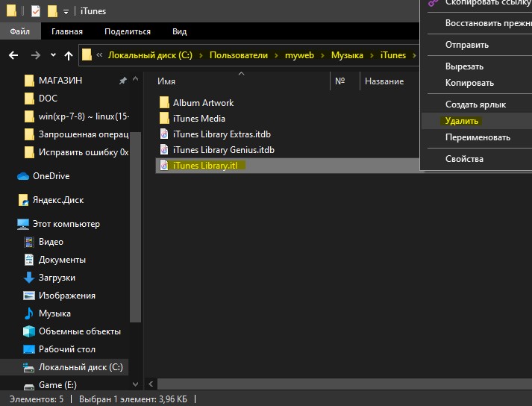Expand chevron after Музыка breadcrumb
The width and height of the screenshot is (532, 406).
(x=372, y=55)
